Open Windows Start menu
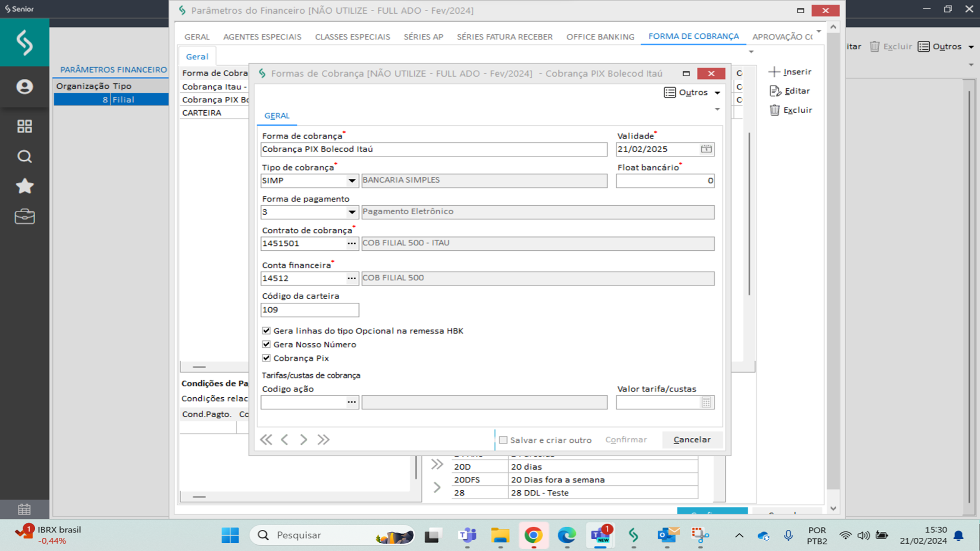This screenshot has height=551, width=980. [x=230, y=535]
